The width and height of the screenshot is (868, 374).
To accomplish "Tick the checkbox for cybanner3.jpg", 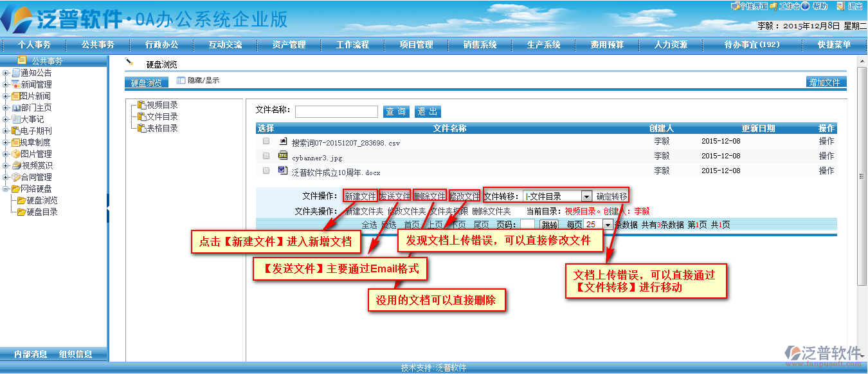I will (x=266, y=156).
